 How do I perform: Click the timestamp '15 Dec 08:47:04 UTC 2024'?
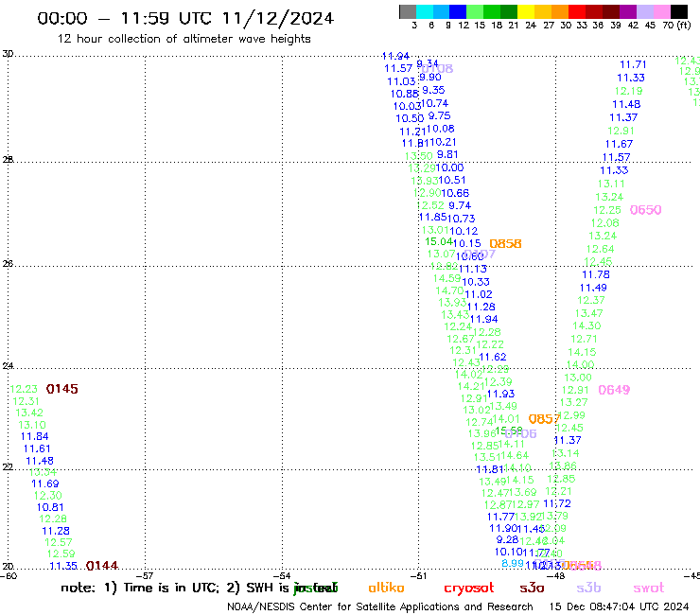click(x=619, y=607)
